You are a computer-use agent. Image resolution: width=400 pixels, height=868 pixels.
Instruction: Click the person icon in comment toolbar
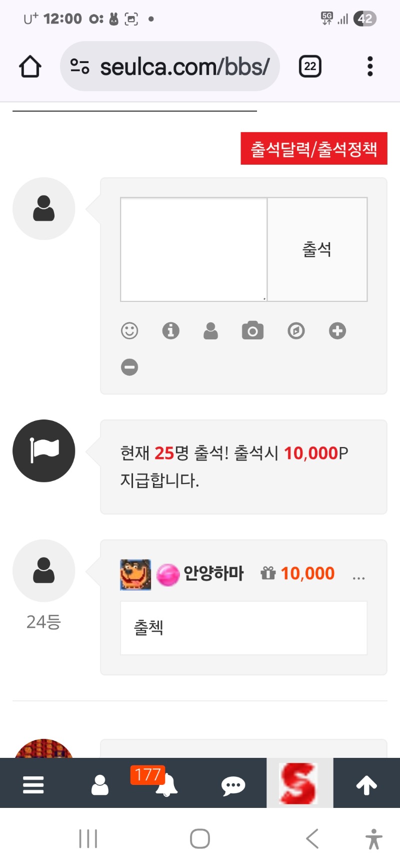211,331
